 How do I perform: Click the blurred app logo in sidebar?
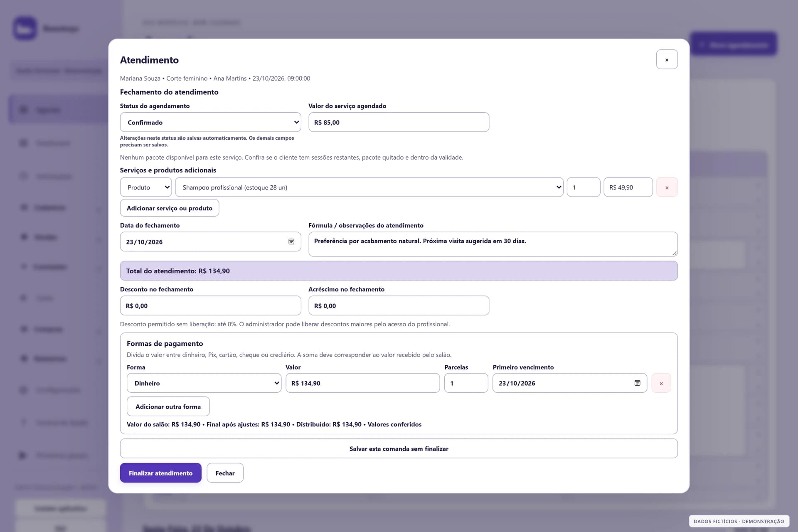(x=25, y=28)
